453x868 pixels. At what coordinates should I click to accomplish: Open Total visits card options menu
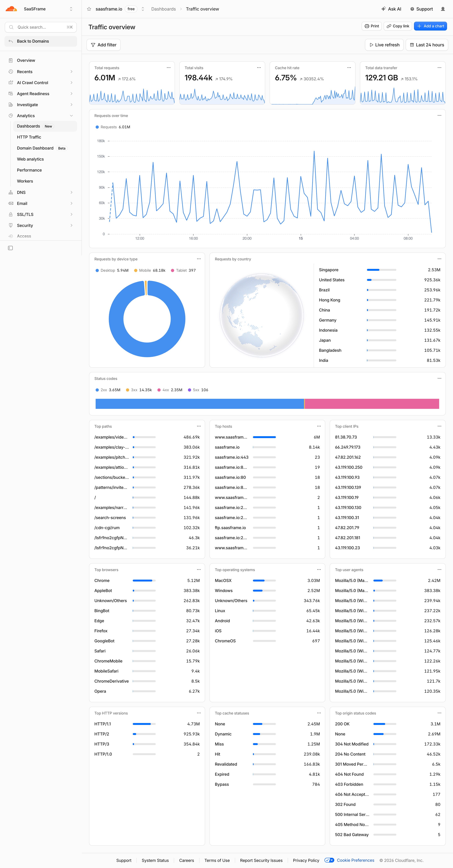pos(259,68)
